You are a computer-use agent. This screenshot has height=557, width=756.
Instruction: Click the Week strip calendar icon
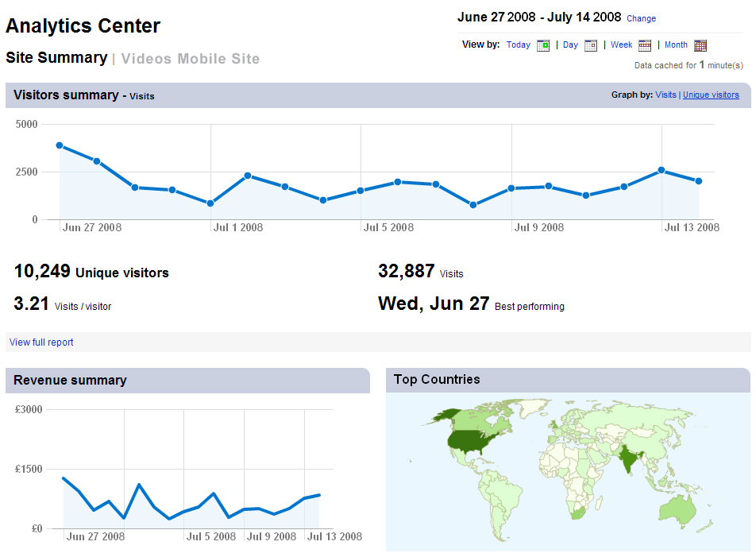pos(644,45)
